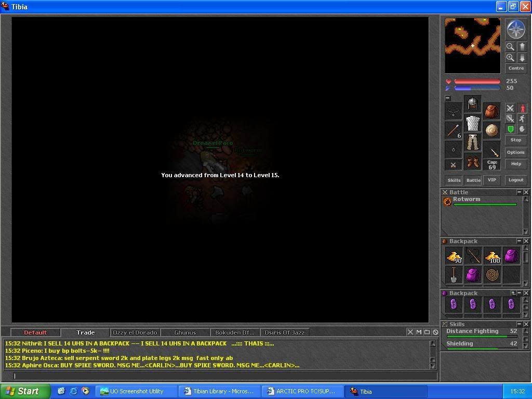Toggle stand still mode (red figure)
The height and width of the screenshot is (399, 532).
click(522, 108)
